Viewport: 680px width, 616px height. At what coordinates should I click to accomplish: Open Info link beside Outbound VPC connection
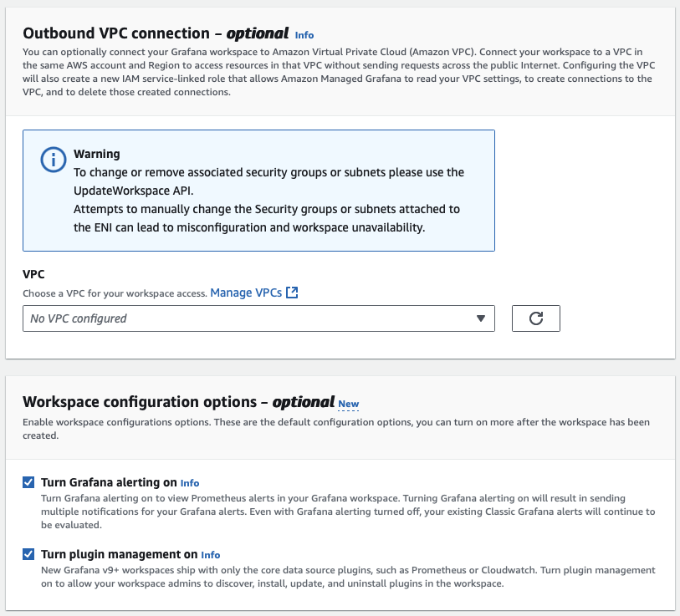pyautogui.click(x=304, y=35)
